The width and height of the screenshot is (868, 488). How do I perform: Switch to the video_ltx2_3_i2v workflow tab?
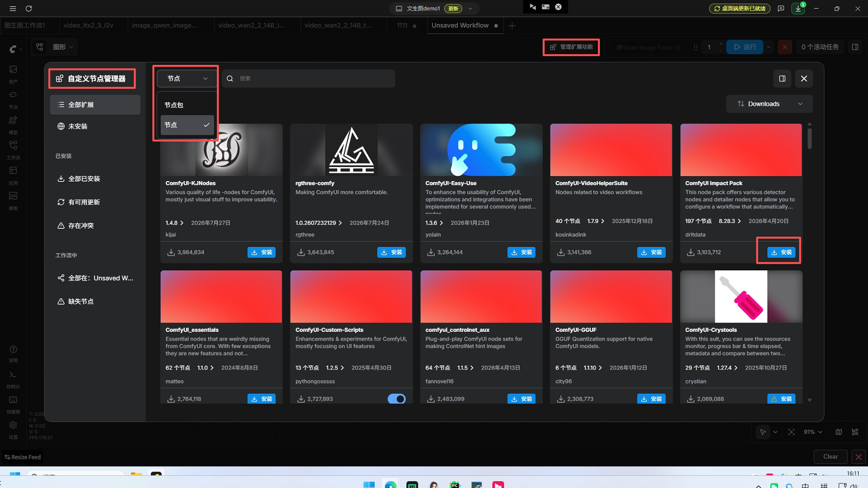[88, 25]
